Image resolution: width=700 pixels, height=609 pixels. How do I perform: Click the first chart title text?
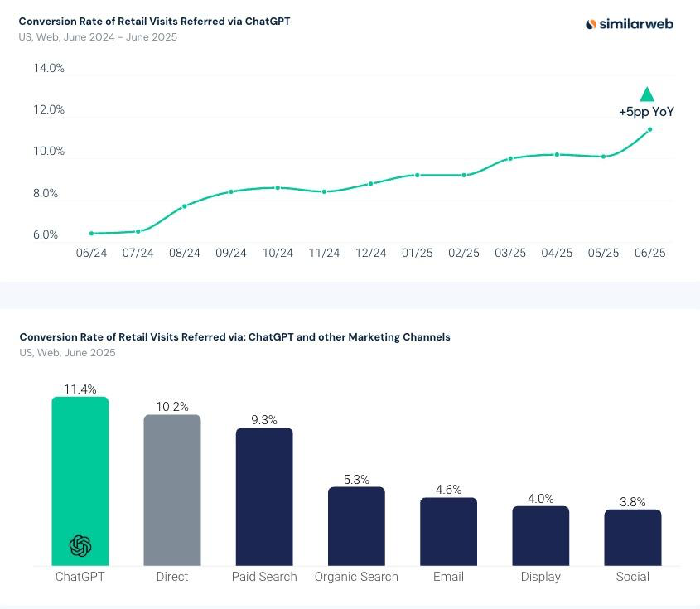tap(154, 22)
